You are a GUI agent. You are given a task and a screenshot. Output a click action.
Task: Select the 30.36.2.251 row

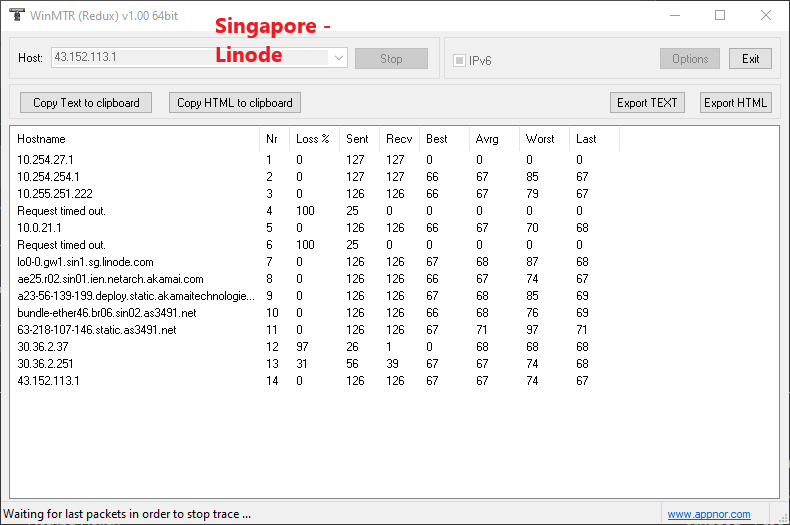point(315,364)
